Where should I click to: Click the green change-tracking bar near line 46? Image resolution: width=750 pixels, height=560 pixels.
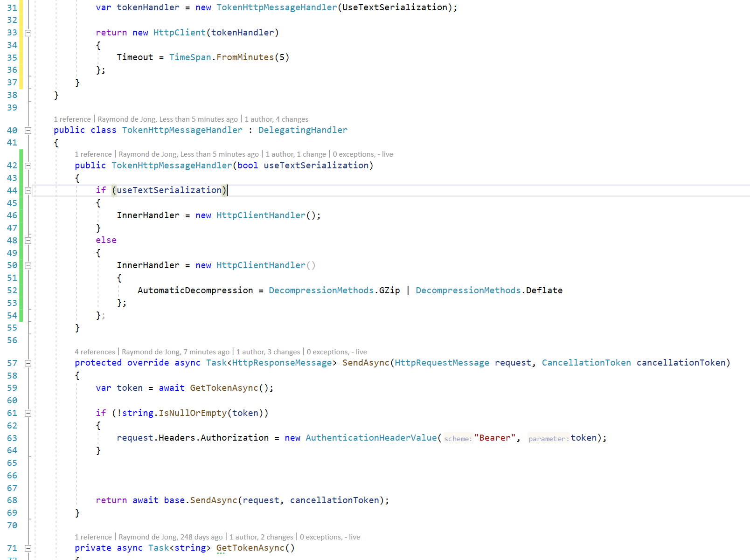[21, 215]
